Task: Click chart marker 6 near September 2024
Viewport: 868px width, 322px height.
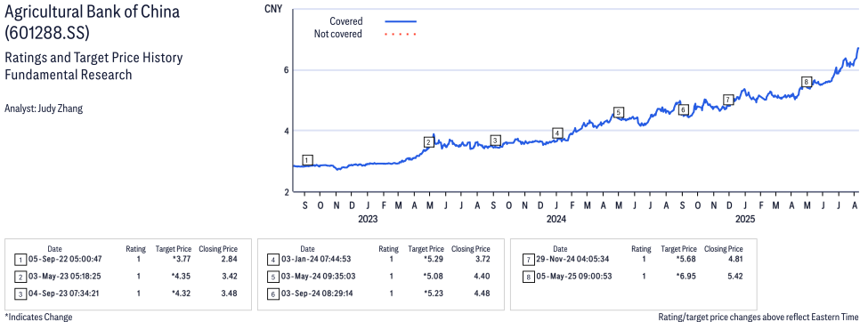Action: [x=683, y=109]
